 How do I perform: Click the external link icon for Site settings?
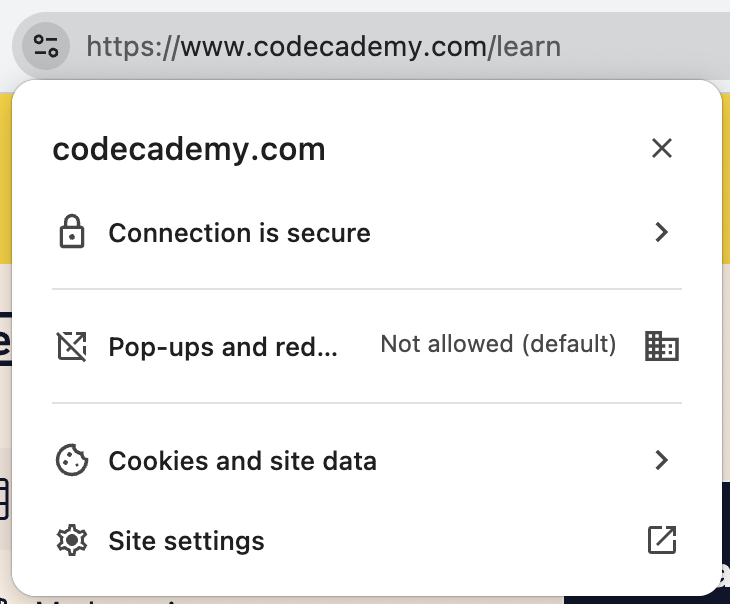(661, 540)
